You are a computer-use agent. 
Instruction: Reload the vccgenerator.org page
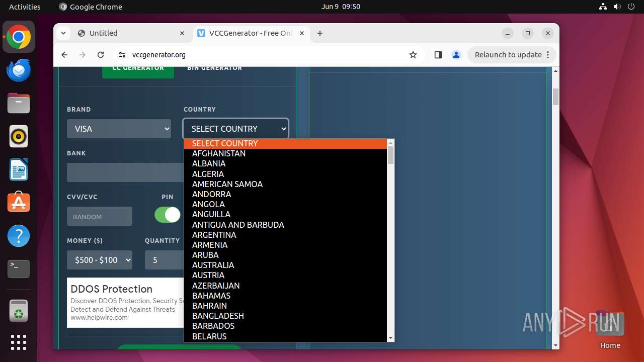(x=101, y=55)
